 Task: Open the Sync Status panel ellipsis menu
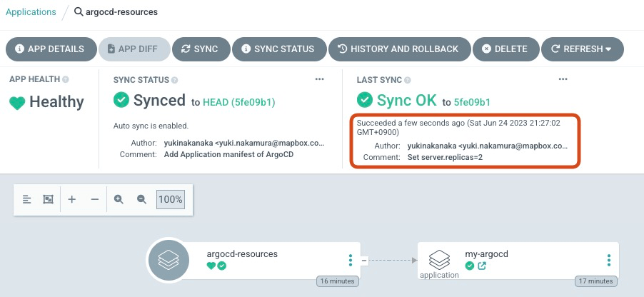coord(320,79)
